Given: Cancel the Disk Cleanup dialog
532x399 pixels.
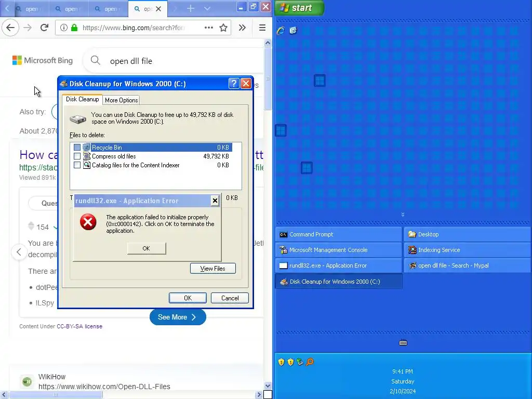Looking at the screenshot, I should point(230,298).
